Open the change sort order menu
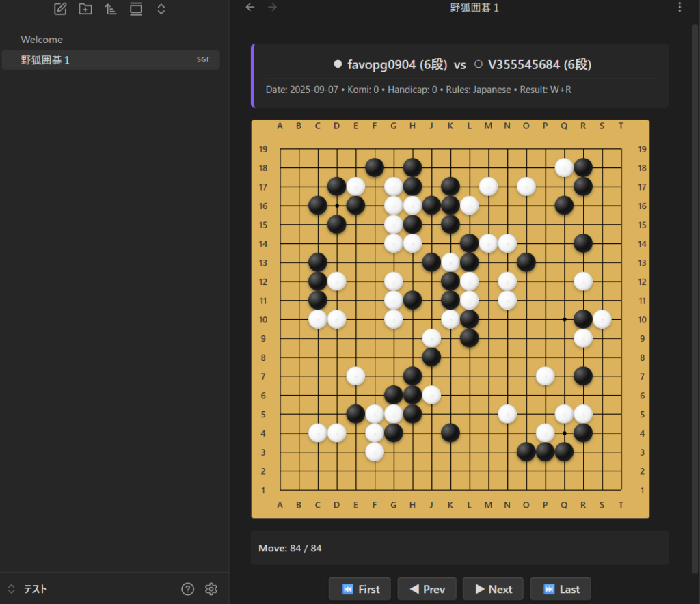The width and height of the screenshot is (700, 604). tap(111, 9)
